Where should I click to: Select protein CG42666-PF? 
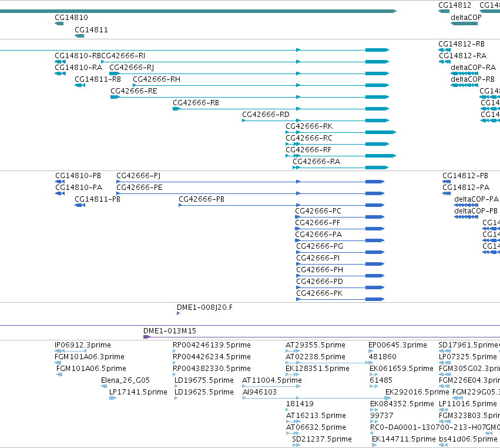(318, 223)
